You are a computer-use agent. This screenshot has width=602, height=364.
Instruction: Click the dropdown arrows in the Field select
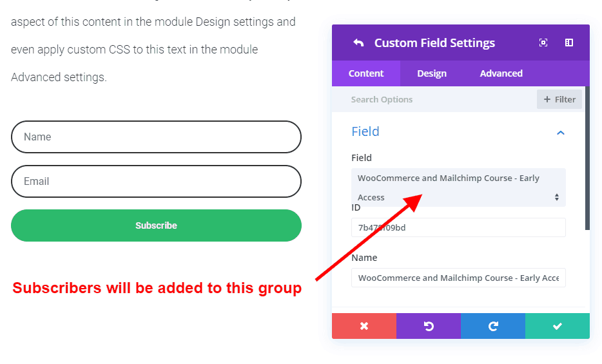557,197
